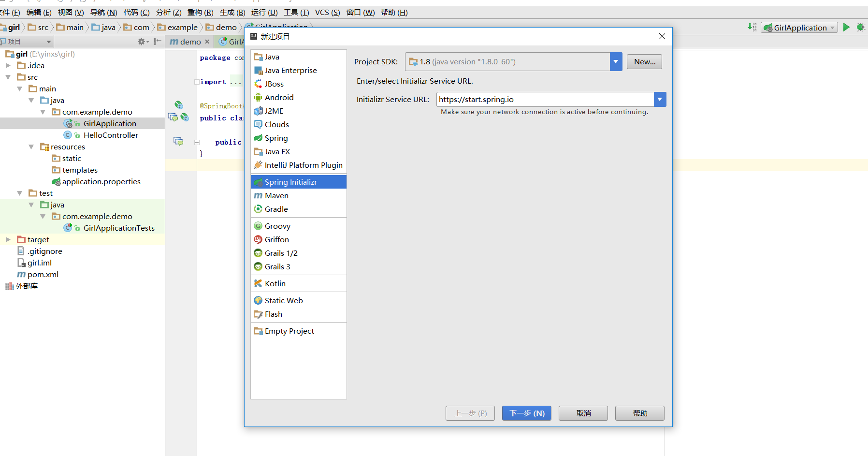The image size is (868, 456).
Task: Collapse the src folder
Action: coord(8,77)
